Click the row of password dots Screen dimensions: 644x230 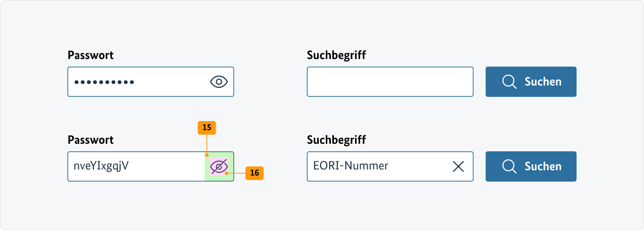coord(104,82)
